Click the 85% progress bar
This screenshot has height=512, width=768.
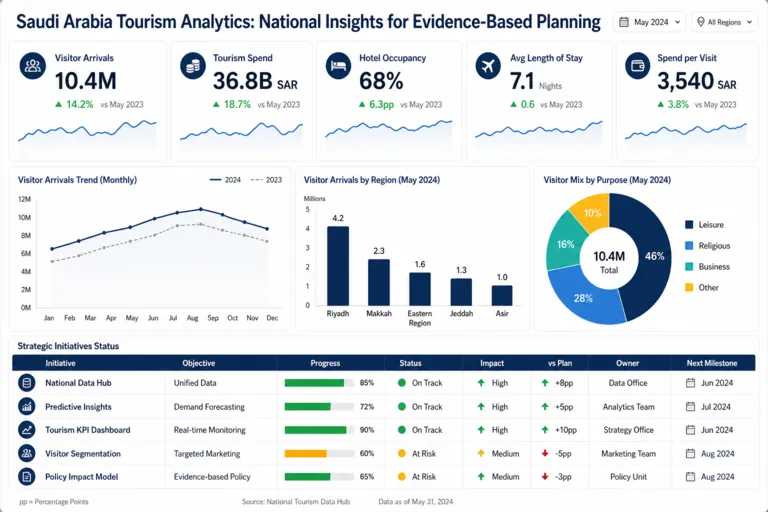tap(319, 383)
